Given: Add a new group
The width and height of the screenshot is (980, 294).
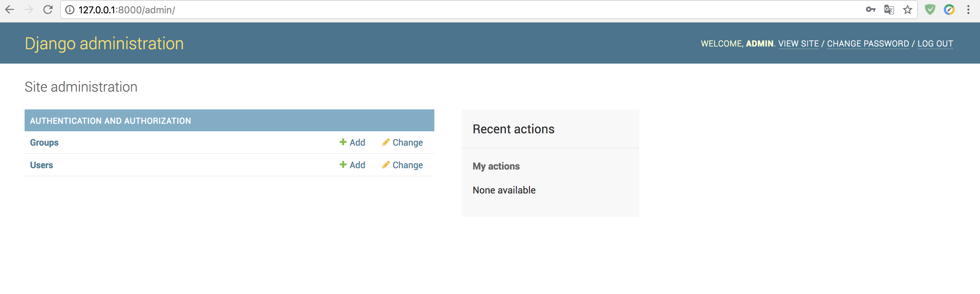Looking at the screenshot, I should 352,143.
